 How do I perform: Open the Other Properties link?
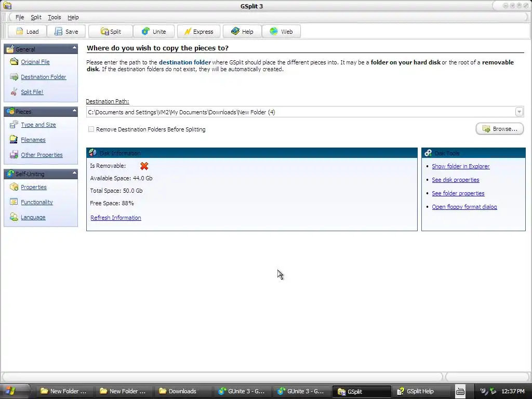point(42,155)
